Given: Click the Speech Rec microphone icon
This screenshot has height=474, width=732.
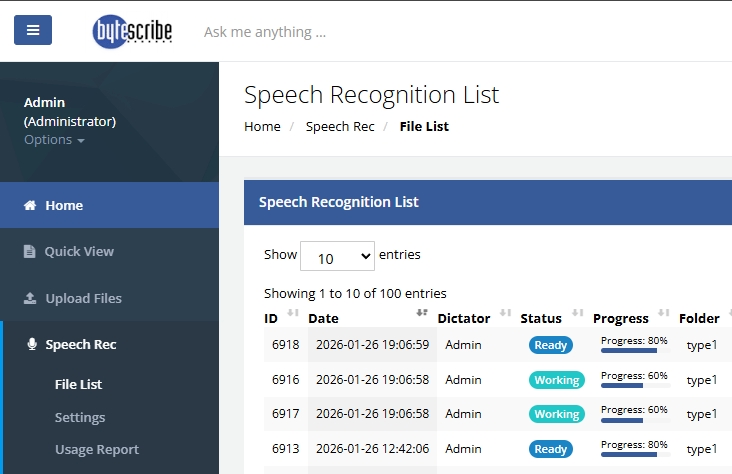Looking at the screenshot, I should pos(32,345).
